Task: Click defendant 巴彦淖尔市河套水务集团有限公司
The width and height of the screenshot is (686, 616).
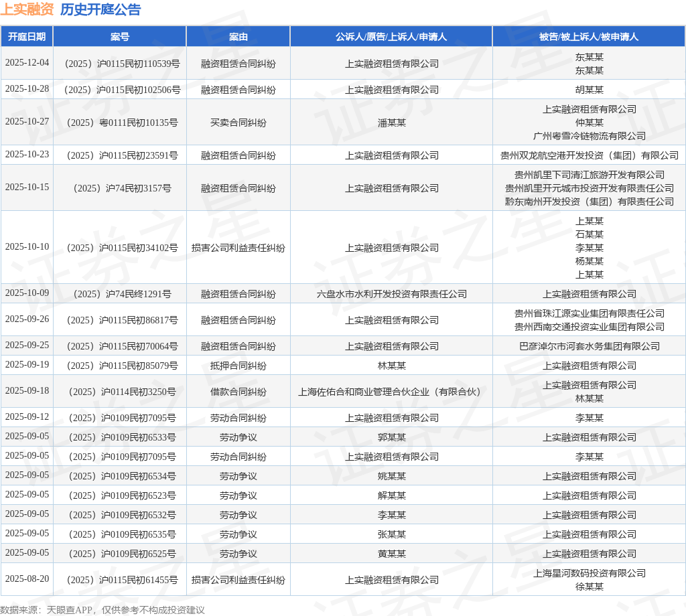Action: click(590, 347)
